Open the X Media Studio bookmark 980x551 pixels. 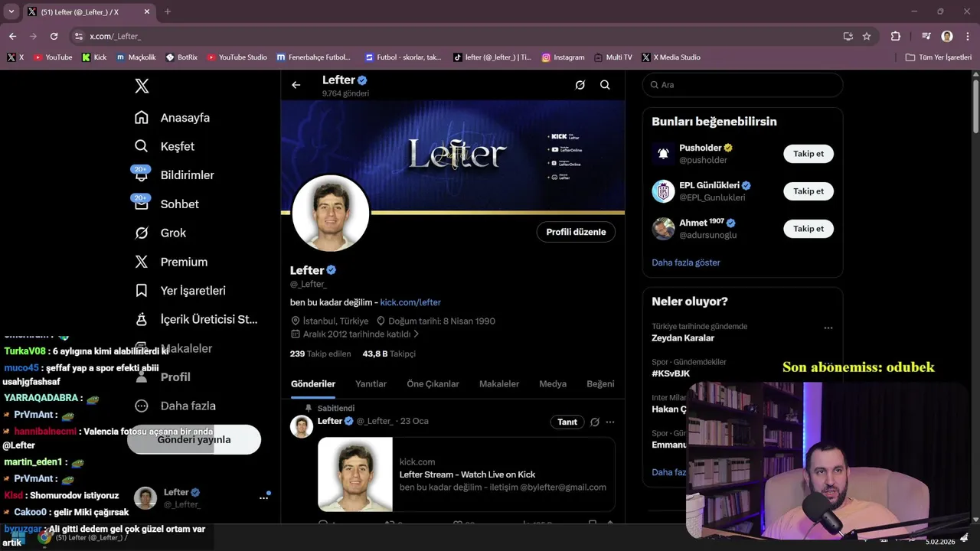click(671, 57)
